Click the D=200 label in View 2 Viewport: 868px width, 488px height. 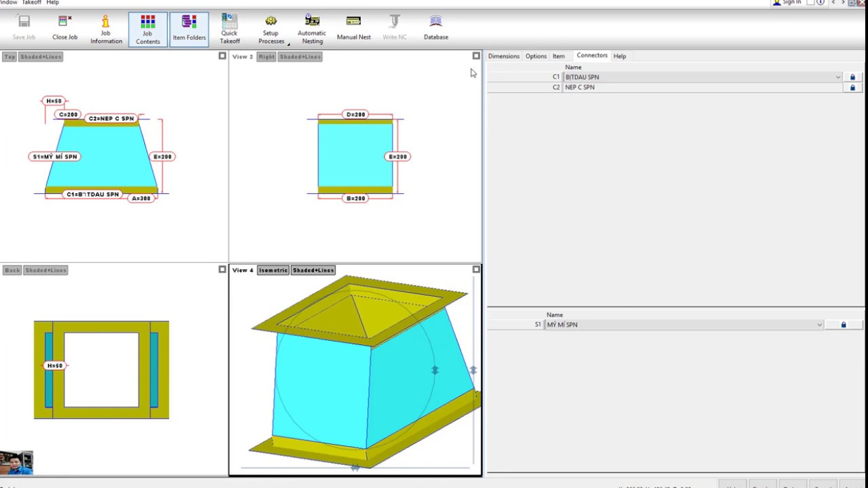(x=356, y=115)
